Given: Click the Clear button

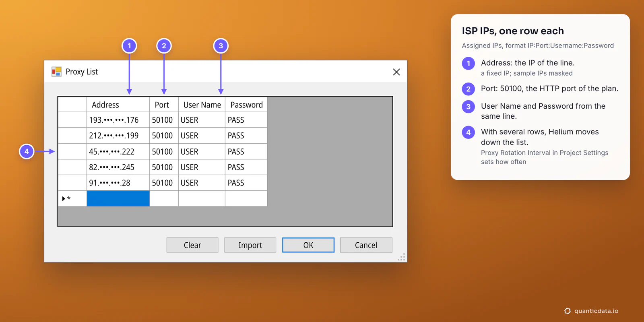Looking at the screenshot, I should [x=192, y=245].
